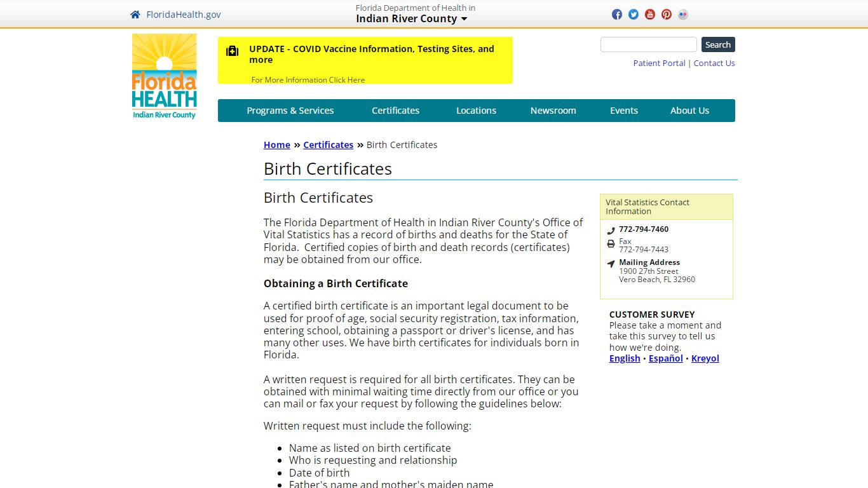Click the mailing address arrow icon

(x=611, y=264)
